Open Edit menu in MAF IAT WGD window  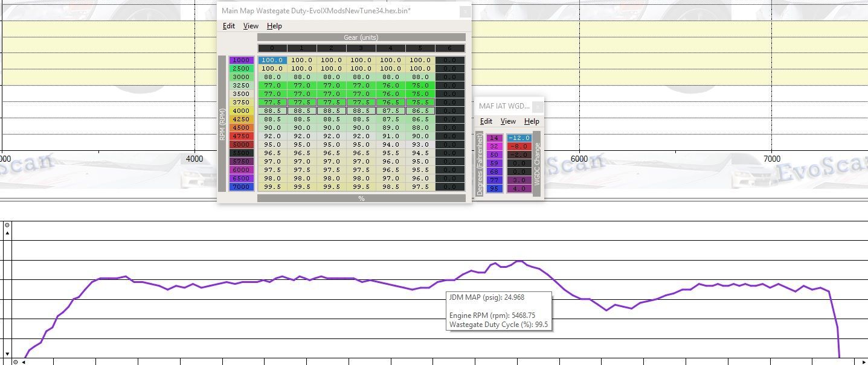[486, 121]
